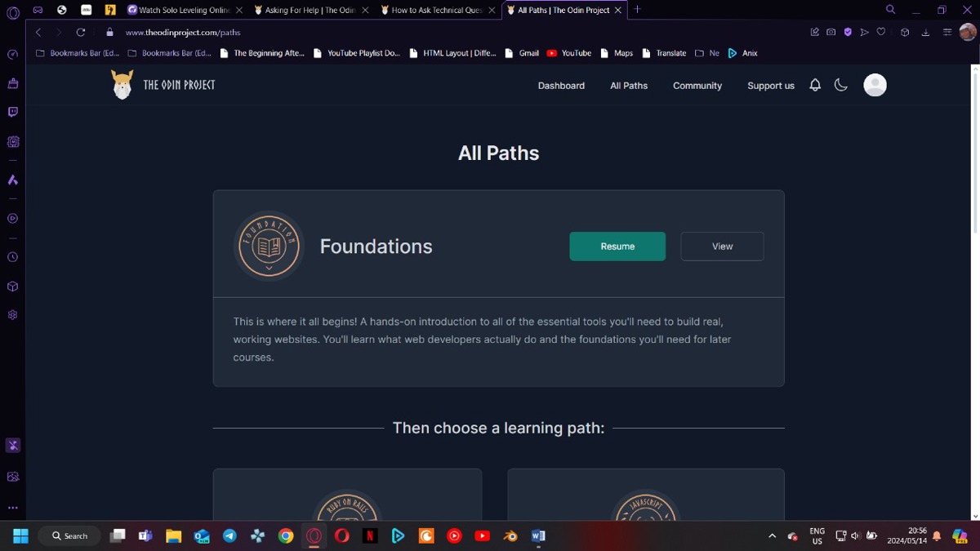Open the Gmail bookmark
980x551 pixels.
tap(522, 53)
